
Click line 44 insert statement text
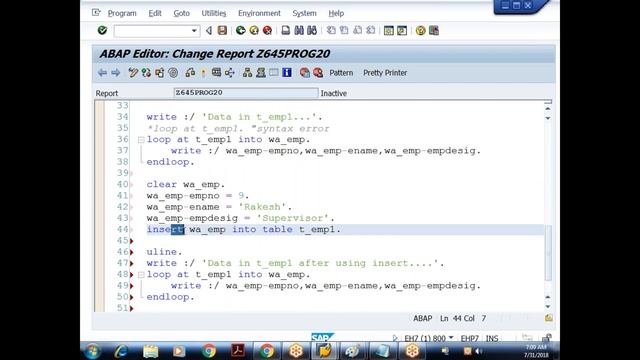tap(243, 229)
